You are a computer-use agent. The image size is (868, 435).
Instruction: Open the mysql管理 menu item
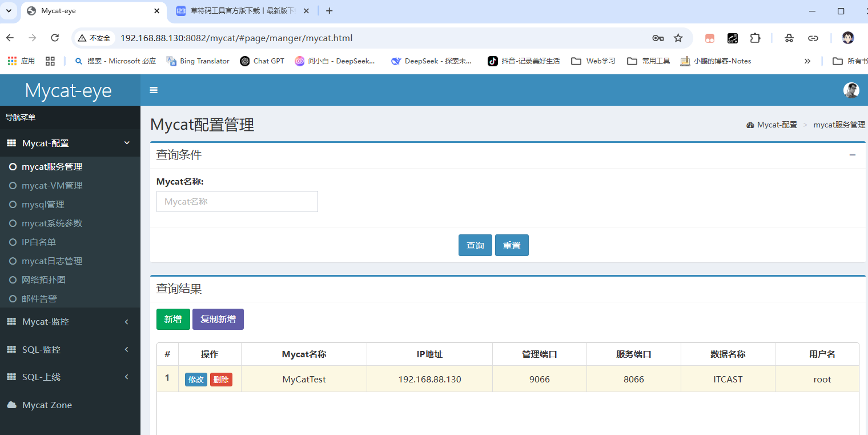pos(43,205)
